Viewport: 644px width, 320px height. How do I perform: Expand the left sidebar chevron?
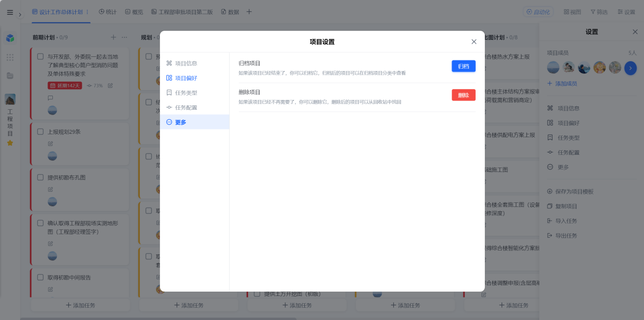click(20, 15)
